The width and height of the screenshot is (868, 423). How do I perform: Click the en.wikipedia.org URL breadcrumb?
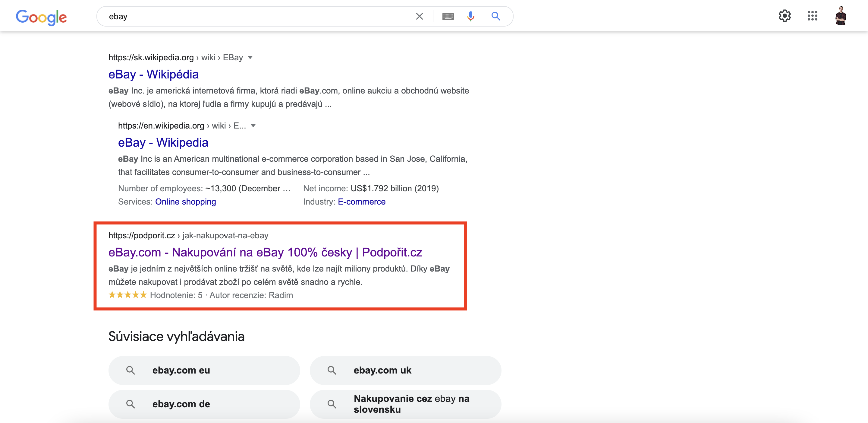click(x=182, y=126)
